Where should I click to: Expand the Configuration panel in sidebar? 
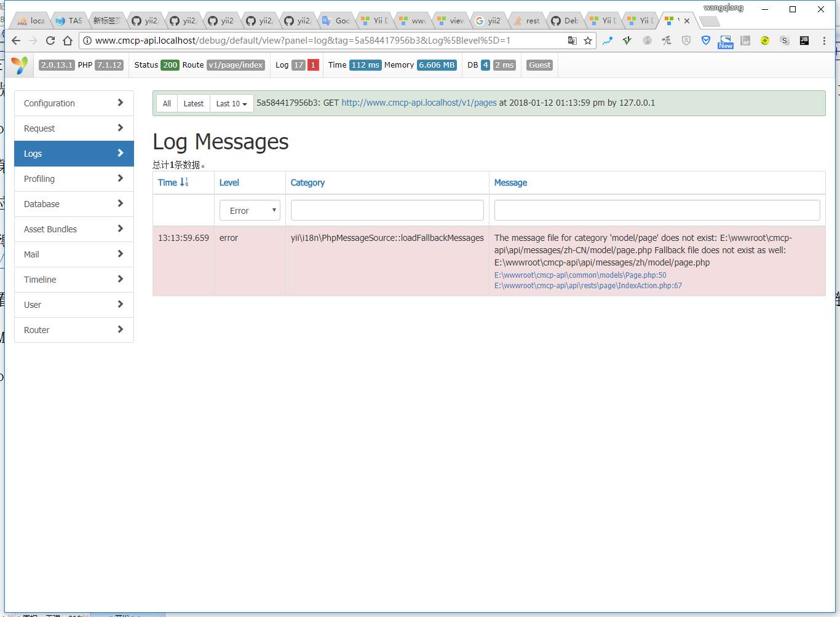(x=74, y=103)
